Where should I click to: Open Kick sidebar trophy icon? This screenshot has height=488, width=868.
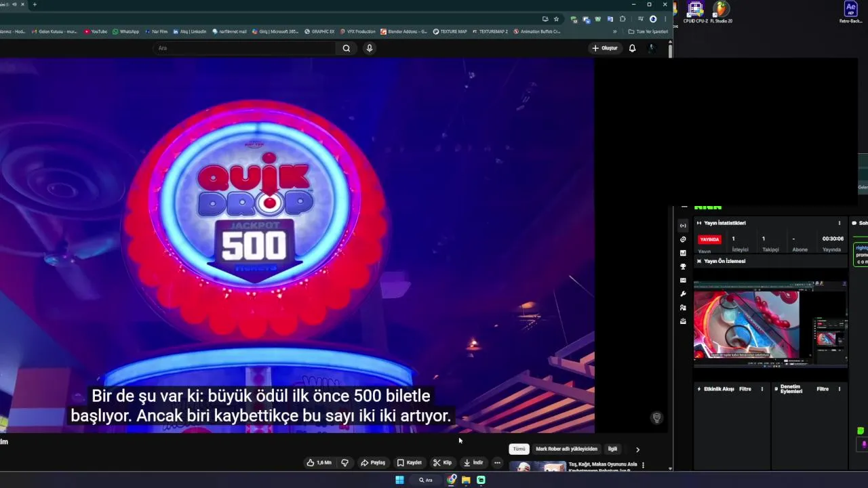[x=683, y=266]
